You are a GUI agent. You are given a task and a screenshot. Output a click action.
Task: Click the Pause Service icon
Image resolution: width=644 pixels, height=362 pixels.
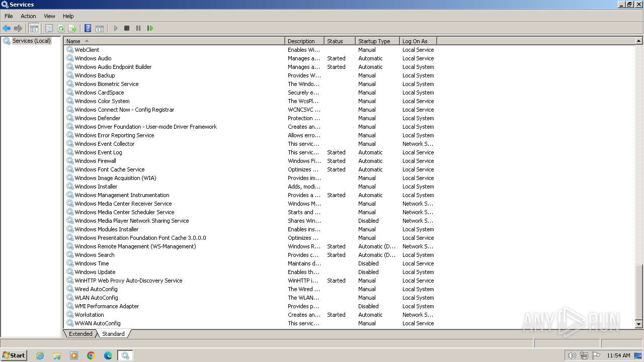(138, 28)
